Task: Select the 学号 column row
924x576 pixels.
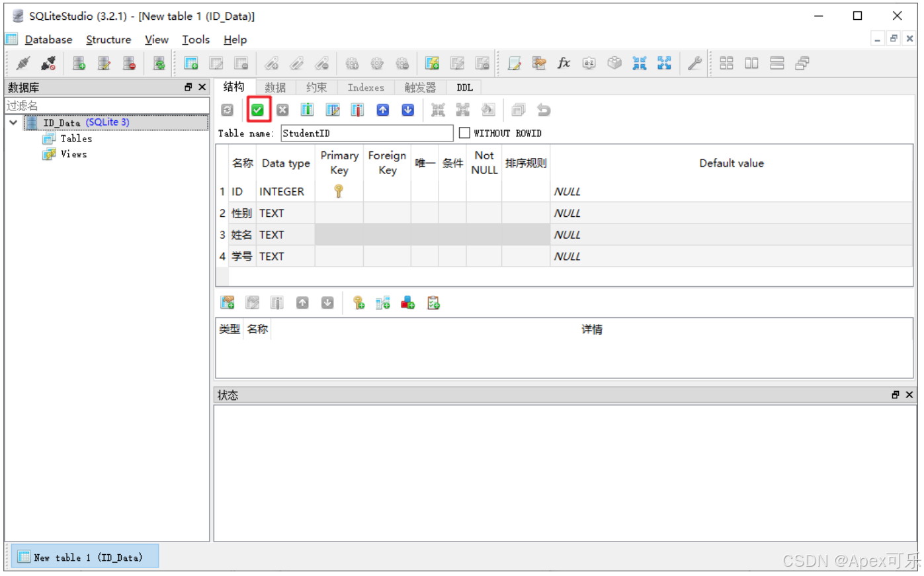Action: click(564, 256)
